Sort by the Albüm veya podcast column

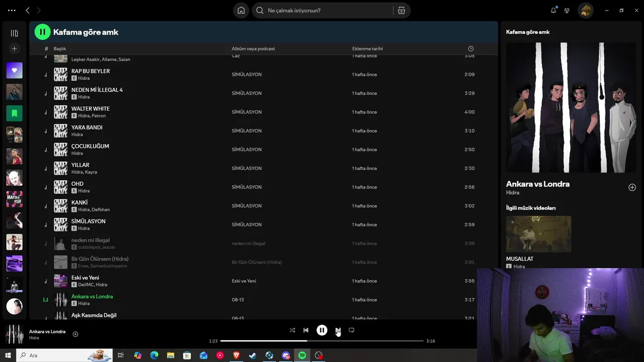click(x=253, y=49)
